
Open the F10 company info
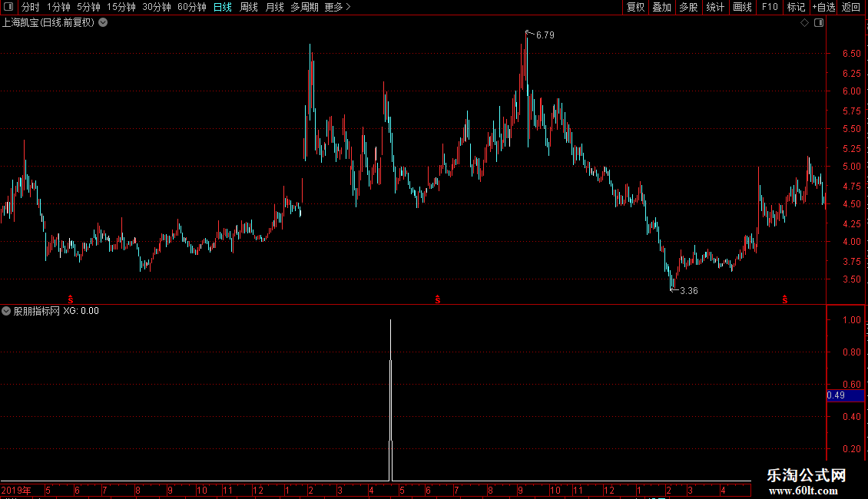[x=770, y=7]
